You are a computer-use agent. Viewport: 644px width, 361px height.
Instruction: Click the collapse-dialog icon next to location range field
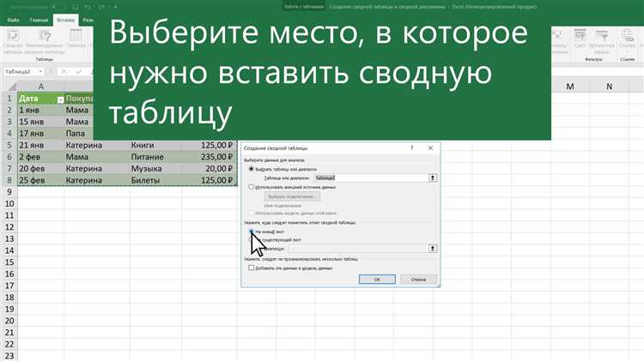pyautogui.click(x=433, y=248)
